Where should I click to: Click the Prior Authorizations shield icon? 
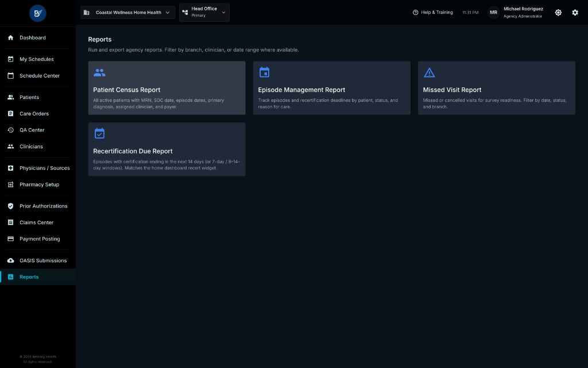pyautogui.click(x=10, y=206)
